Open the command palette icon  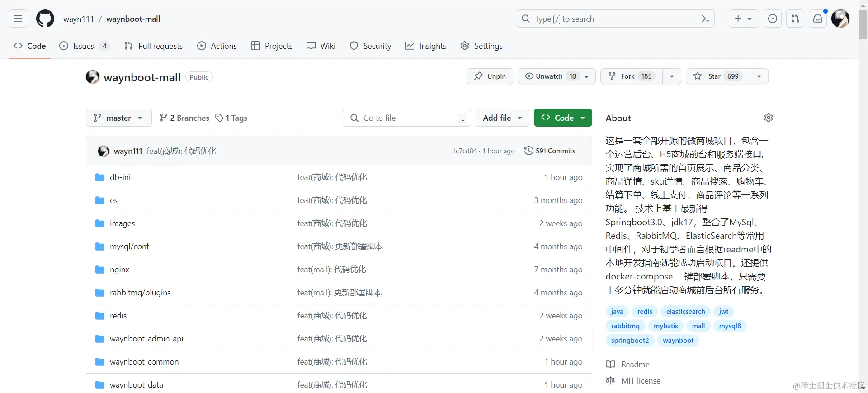(705, 19)
